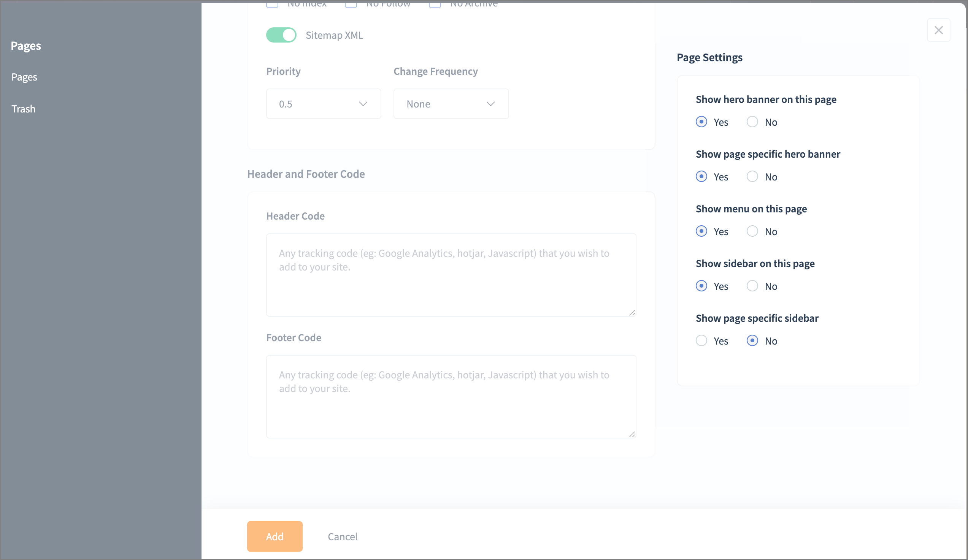This screenshot has width=968, height=560.
Task: Toggle the Sitemap XML switch
Action: tap(281, 35)
